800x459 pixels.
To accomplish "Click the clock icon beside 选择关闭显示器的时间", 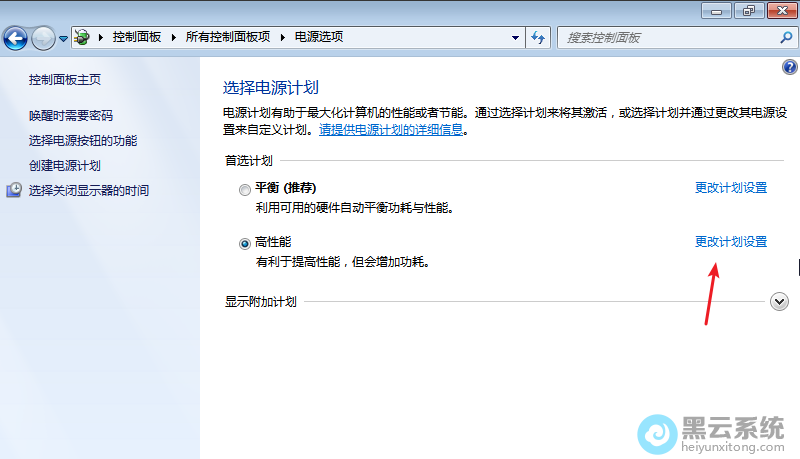I will pos(14,190).
